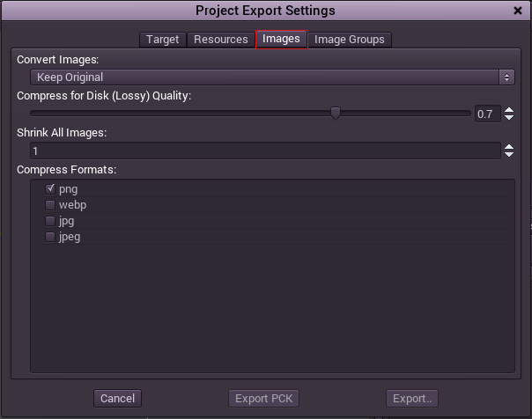Check the jpeg compress format
Screen dimensions: 532x419
point(50,237)
